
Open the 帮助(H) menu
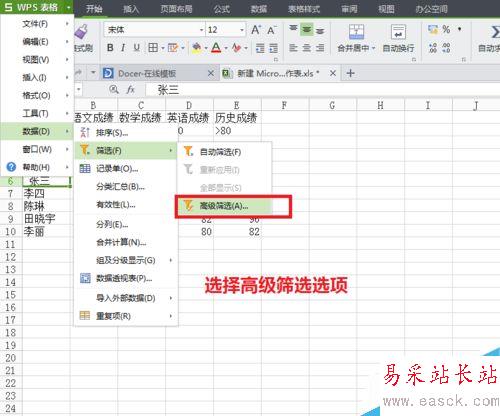tap(37, 167)
